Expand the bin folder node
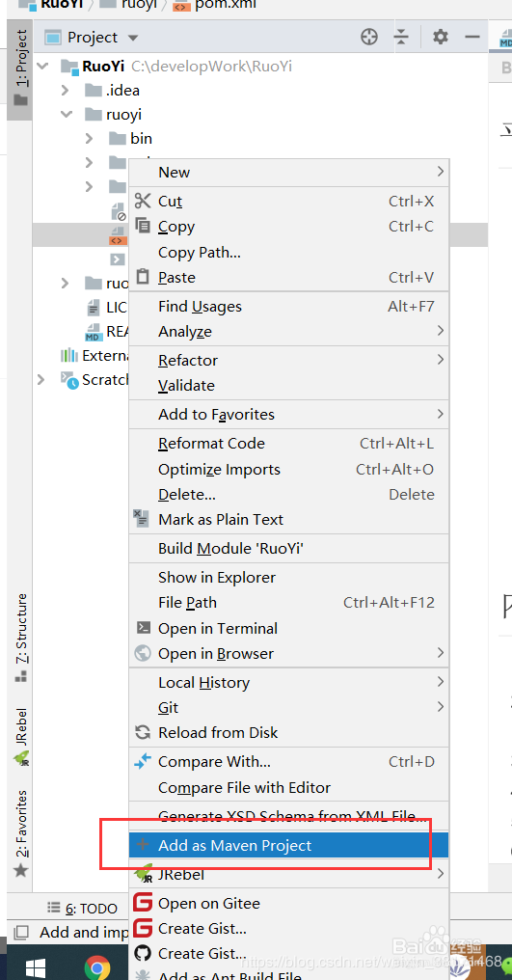The height and width of the screenshot is (980, 512). [x=89, y=139]
